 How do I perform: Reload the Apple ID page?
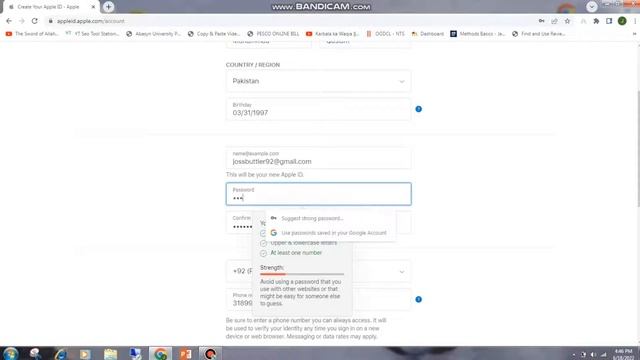point(35,21)
